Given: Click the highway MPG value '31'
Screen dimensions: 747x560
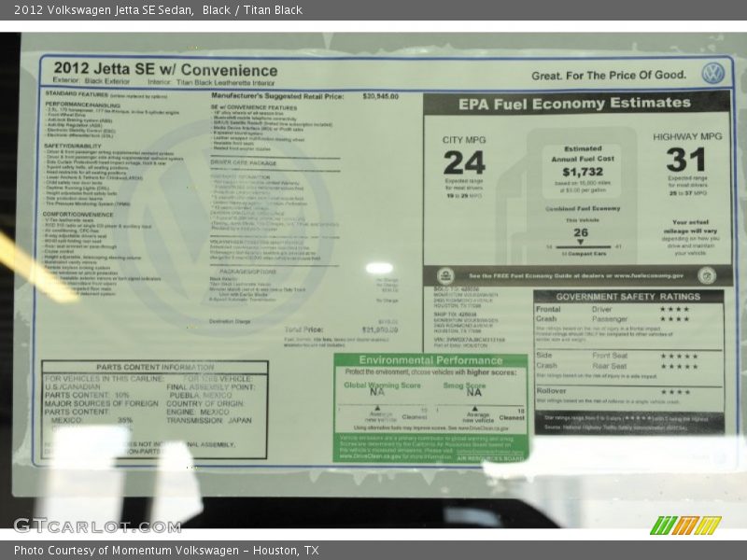Looking at the screenshot, I should pyautogui.click(x=685, y=160).
